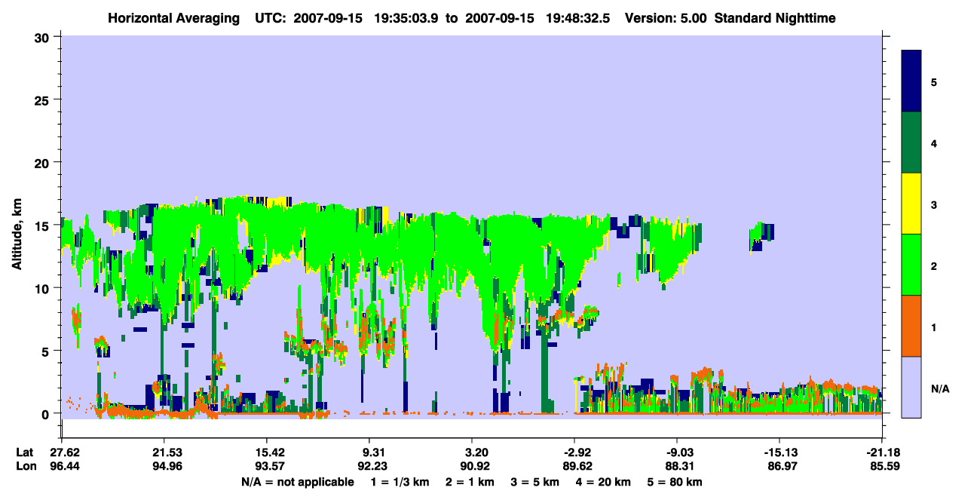The width and height of the screenshot is (980, 503).
Task: Click the orange colorbar segment labeled 1
Action: pyautogui.click(x=911, y=326)
